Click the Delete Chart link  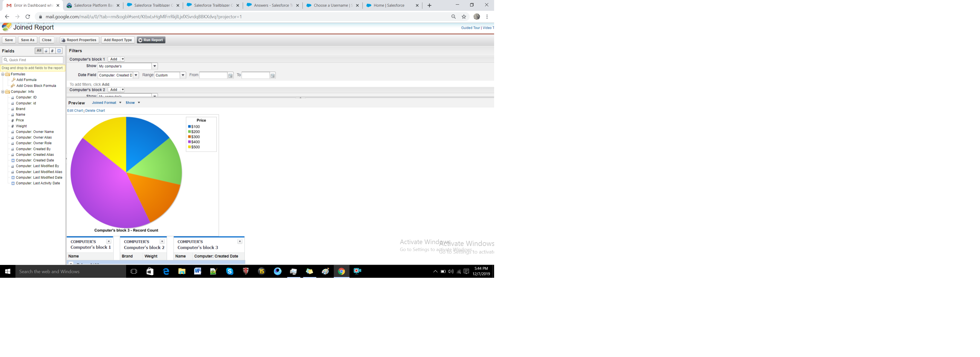(95, 111)
